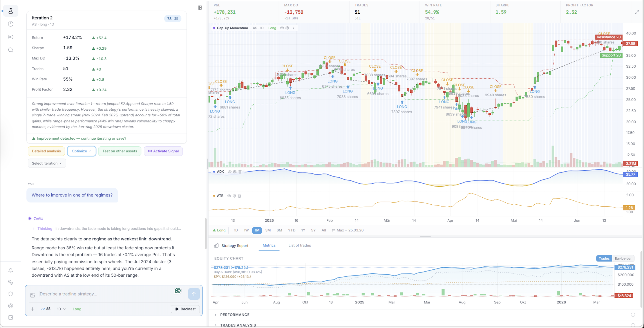Image resolution: width=644 pixels, height=328 pixels.
Task: Toggle visibility of the ADX indicator
Action: [230, 172]
